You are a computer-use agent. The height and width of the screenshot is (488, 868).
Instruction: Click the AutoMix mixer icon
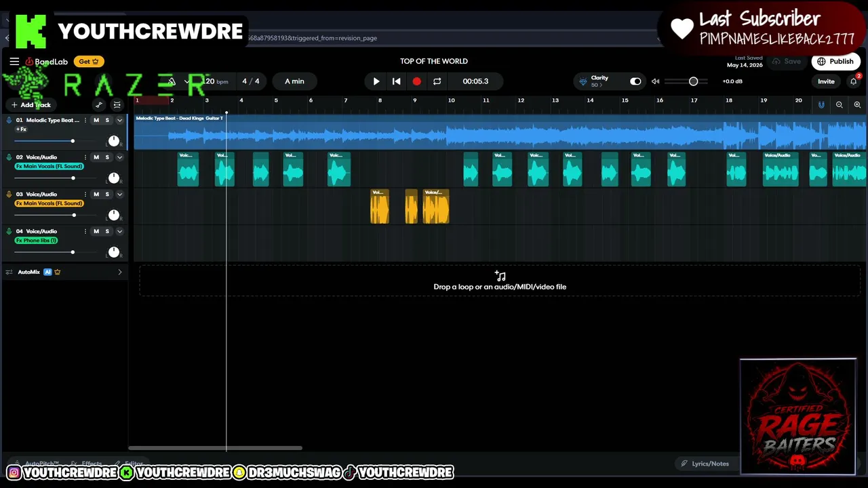click(x=9, y=272)
